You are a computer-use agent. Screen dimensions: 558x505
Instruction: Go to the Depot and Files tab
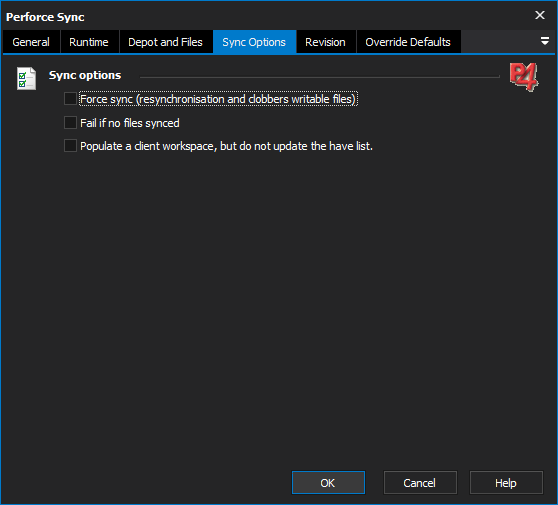click(x=165, y=42)
